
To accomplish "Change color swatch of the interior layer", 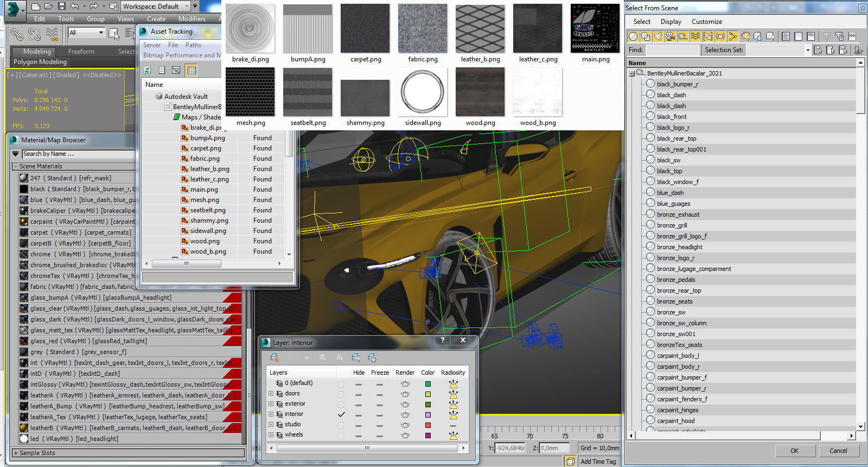I will click(428, 414).
